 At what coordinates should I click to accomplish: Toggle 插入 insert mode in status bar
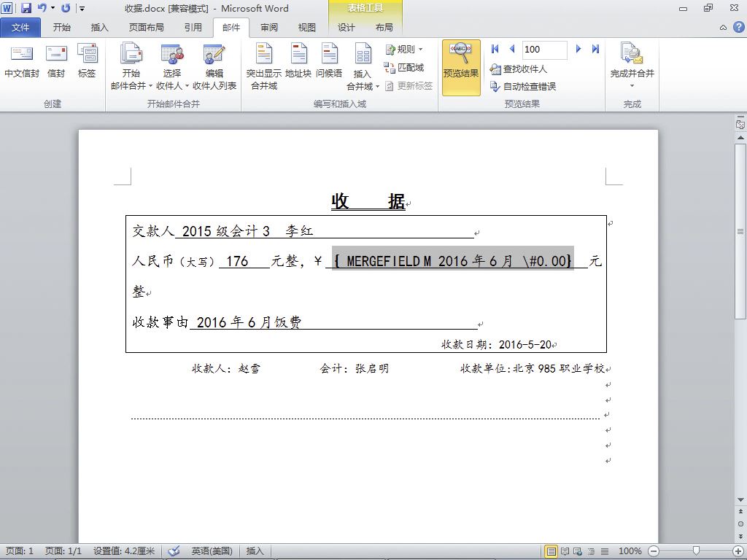(255, 551)
